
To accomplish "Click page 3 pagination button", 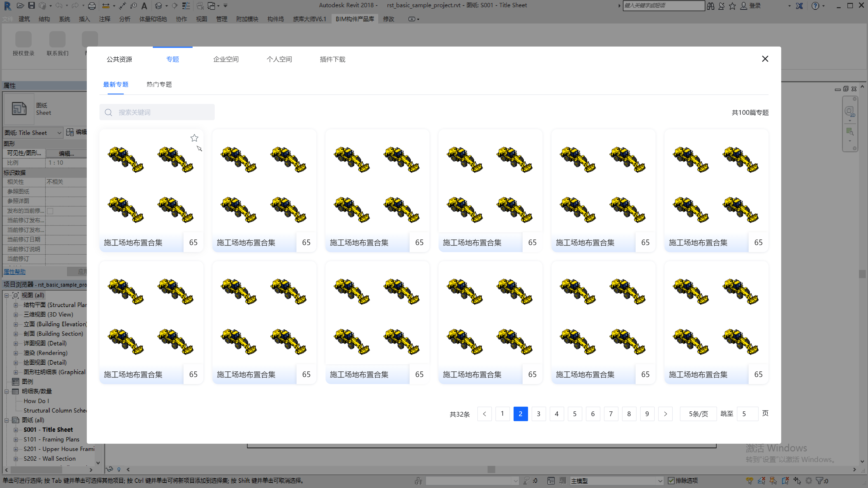I will coord(538,413).
